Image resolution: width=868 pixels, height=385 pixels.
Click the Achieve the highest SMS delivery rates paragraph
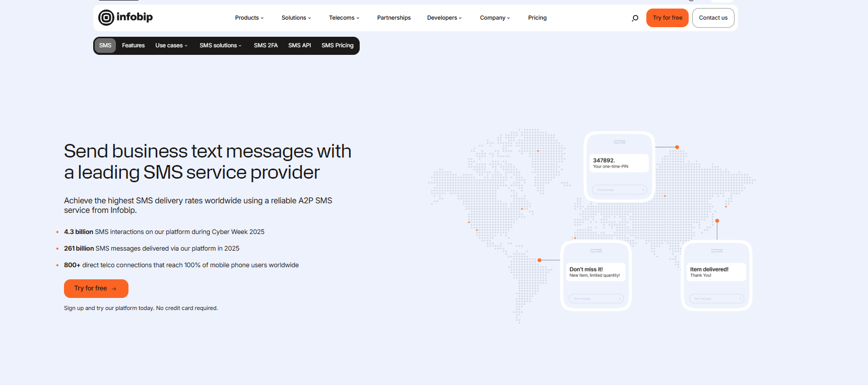point(198,205)
